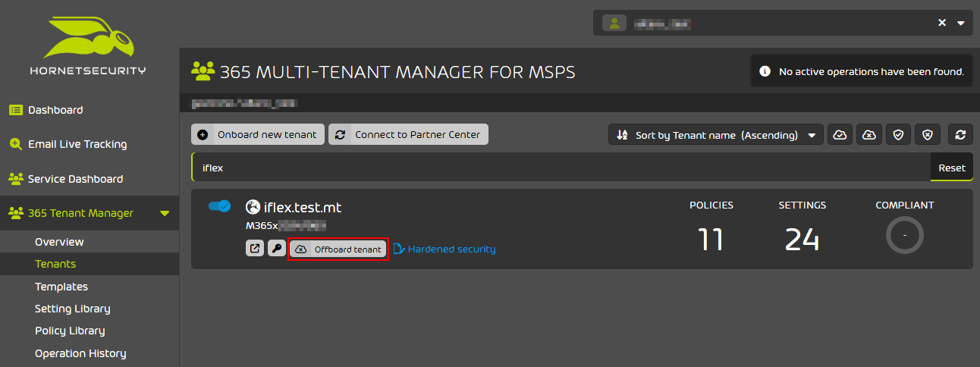
Task: Click the Offboard tenant button
Action: pyautogui.click(x=338, y=249)
